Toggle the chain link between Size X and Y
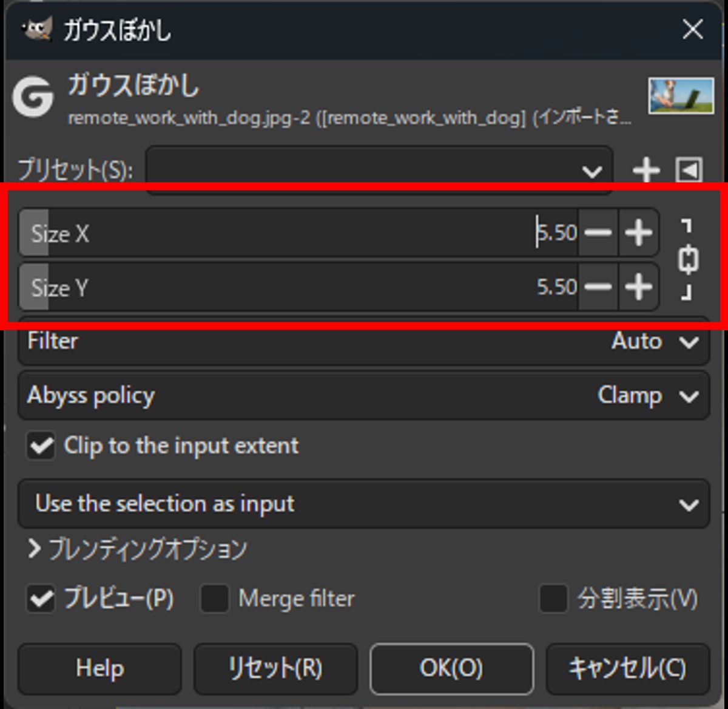The image size is (728, 709). point(688,260)
